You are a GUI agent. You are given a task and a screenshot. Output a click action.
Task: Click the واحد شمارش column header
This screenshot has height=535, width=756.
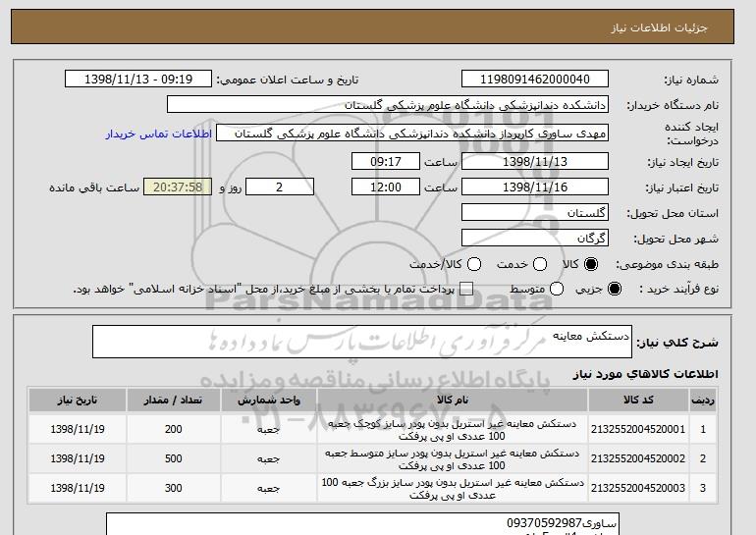click(x=269, y=401)
